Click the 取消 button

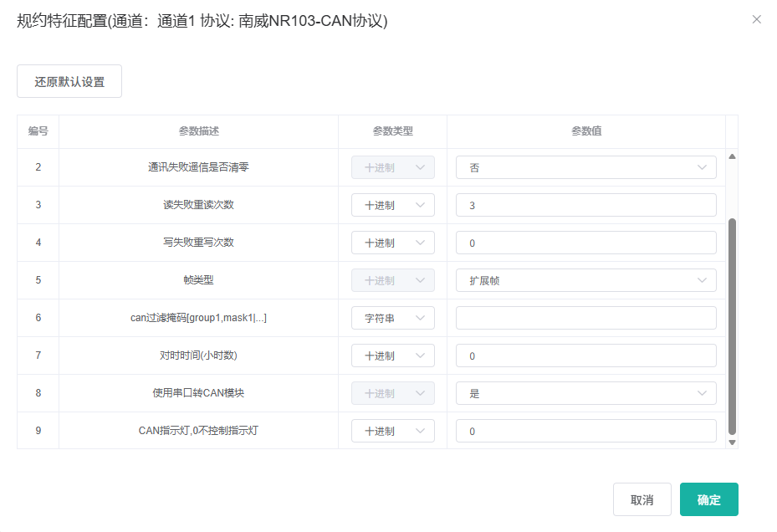[642, 499]
